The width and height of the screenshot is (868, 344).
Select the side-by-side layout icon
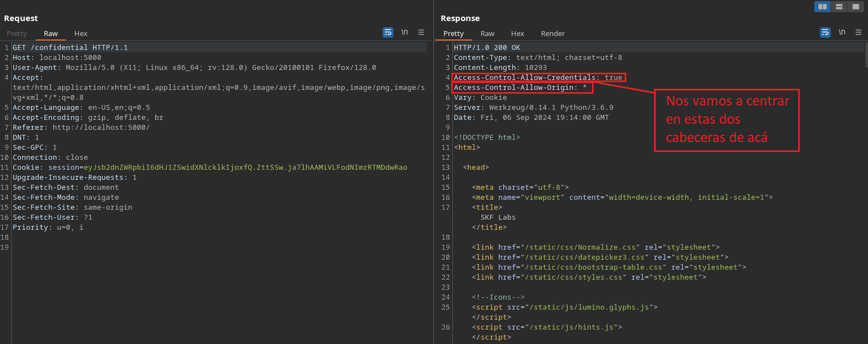coord(823,7)
